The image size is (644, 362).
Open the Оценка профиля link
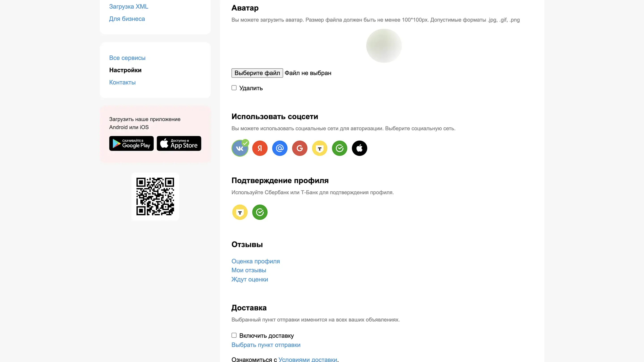pos(256,261)
